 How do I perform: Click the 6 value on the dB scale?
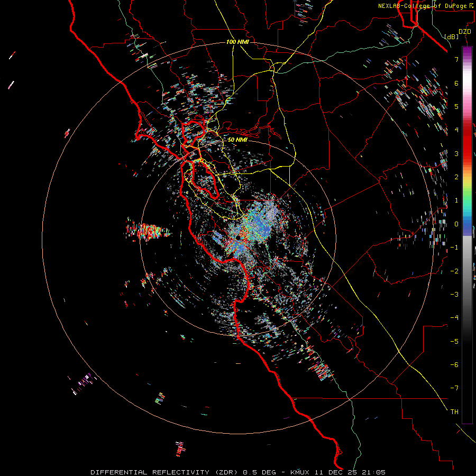(x=456, y=83)
